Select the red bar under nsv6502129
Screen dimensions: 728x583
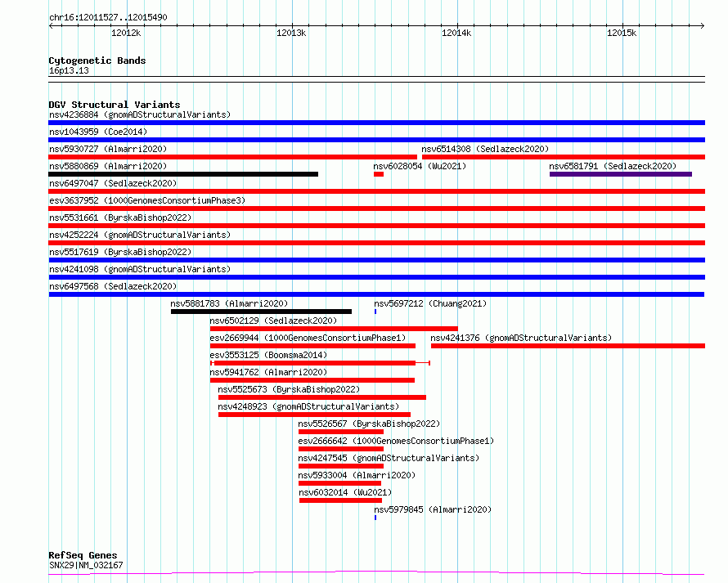coord(334,329)
